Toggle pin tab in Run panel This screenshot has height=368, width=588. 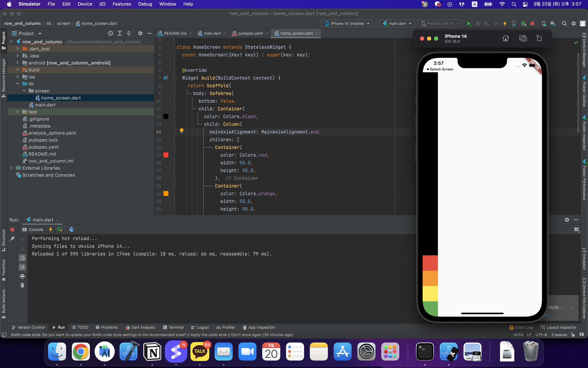[12, 239]
